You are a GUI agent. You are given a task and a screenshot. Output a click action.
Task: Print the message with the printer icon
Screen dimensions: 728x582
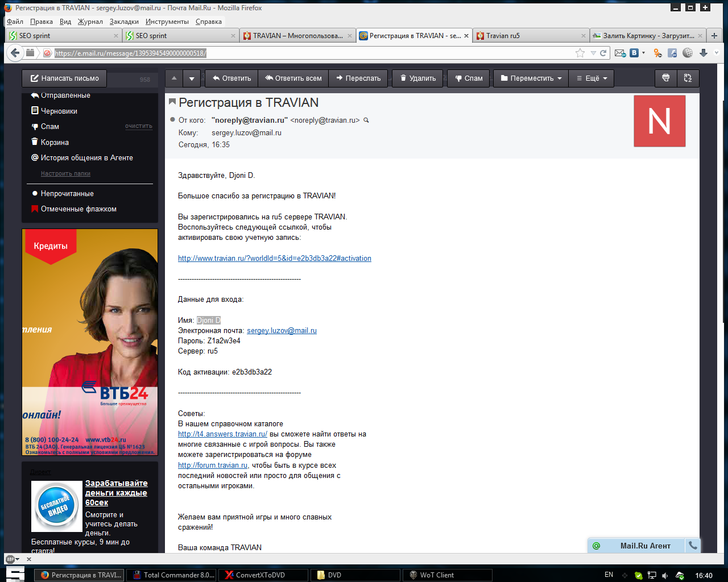666,78
